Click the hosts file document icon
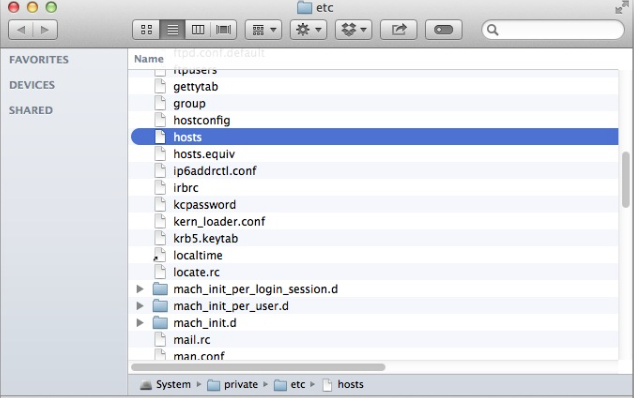The height and width of the screenshot is (398, 634). coord(160,137)
